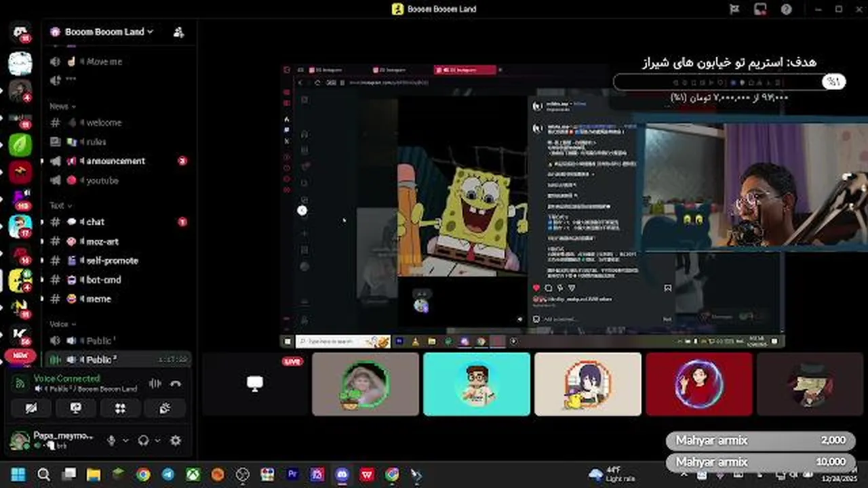
Task: Open microphone input options arrow
Action: [x=125, y=441]
